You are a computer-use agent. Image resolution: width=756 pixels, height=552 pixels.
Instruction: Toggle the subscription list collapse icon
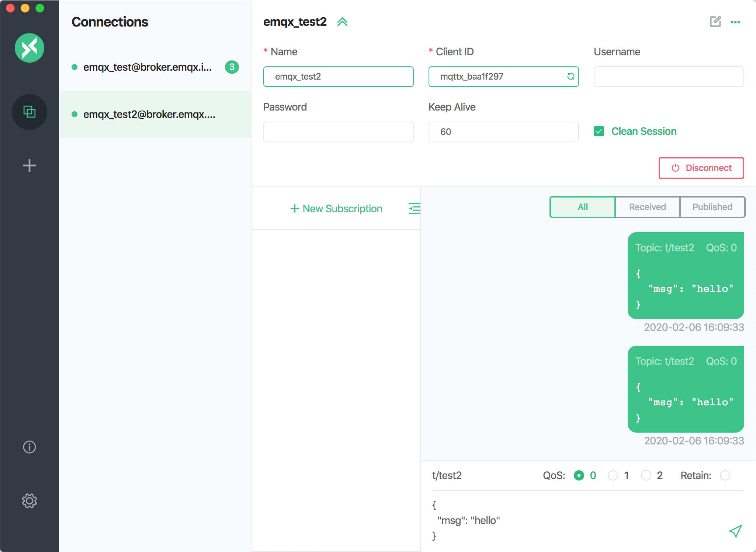[x=414, y=209]
